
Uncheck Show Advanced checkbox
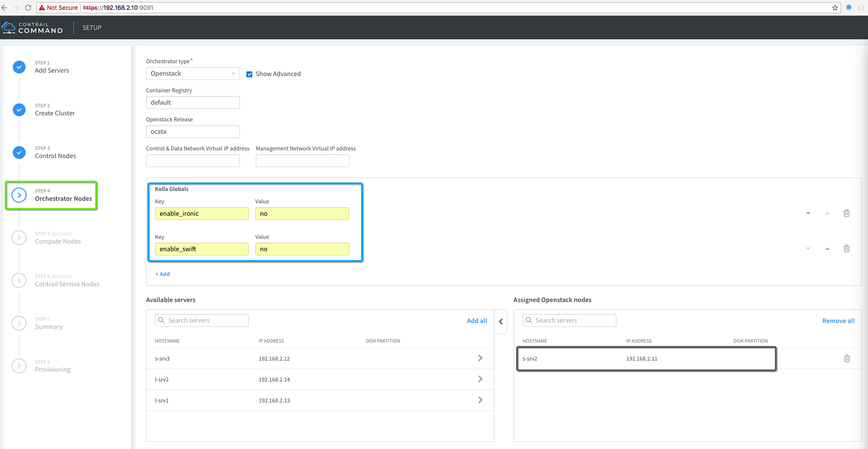(x=249, y=74)
